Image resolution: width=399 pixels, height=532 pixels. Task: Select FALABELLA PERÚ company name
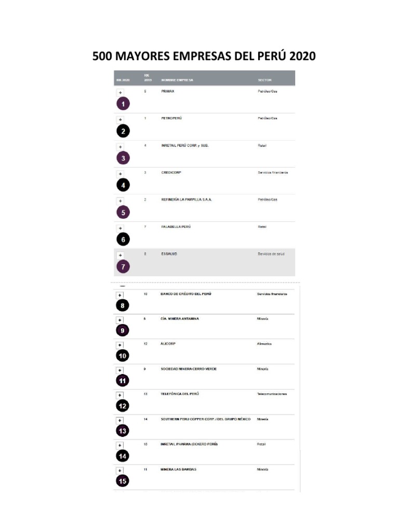pyautogui.click(x=176, y=227)
